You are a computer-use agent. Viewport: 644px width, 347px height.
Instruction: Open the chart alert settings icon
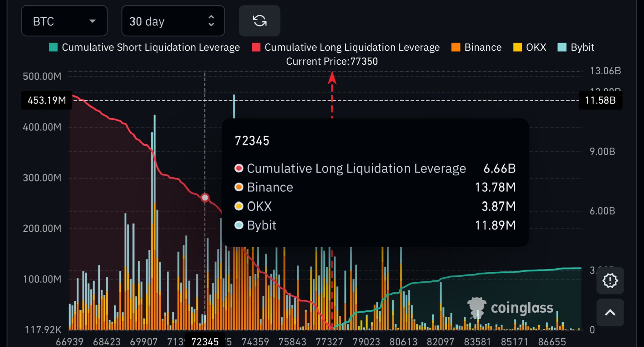[x=610, y=280]
